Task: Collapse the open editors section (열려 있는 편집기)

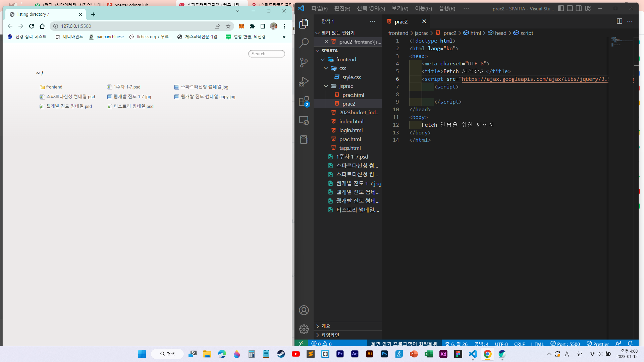Action: pyautogui.click(x=348, y=33)
